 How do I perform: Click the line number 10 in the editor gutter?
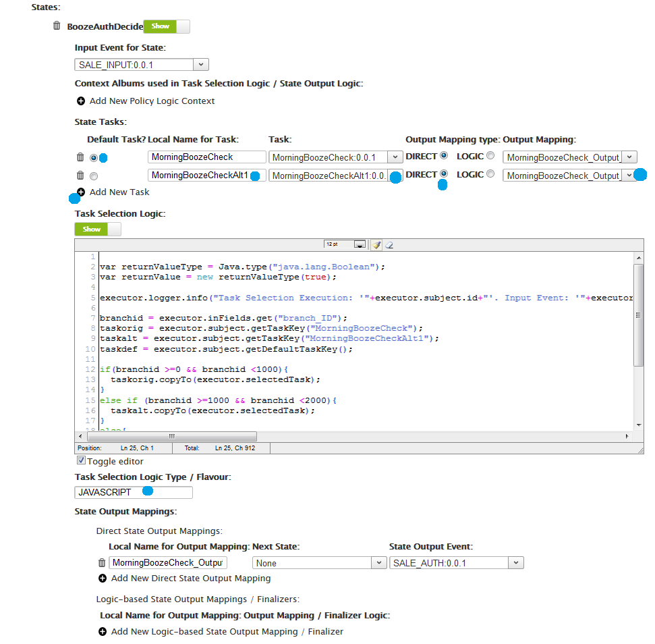90,349
